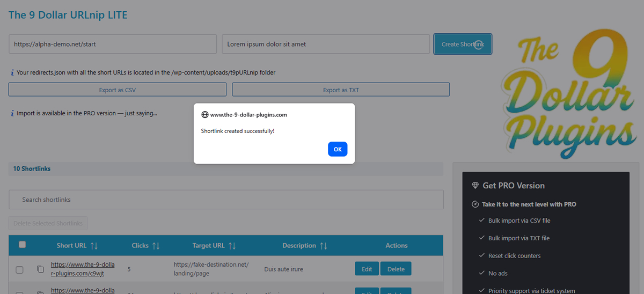
Task: Click the info icon beside redirects.json note
Action: pos(12,72)
